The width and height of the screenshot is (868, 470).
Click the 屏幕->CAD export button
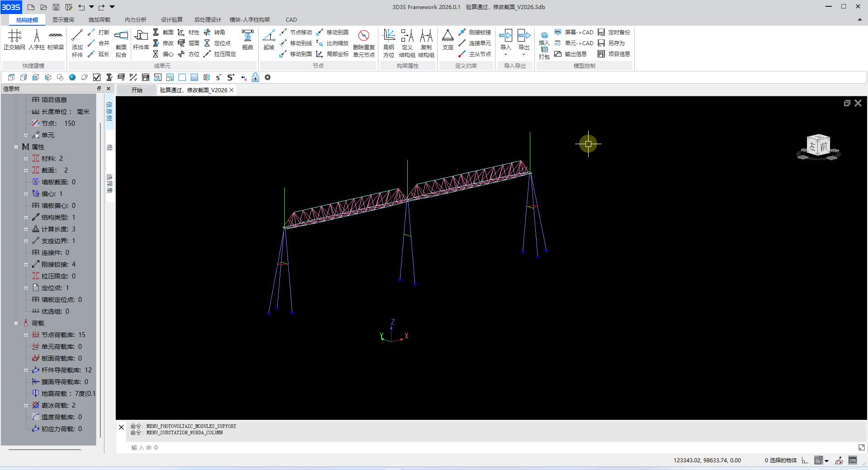(x=574, y=32)
